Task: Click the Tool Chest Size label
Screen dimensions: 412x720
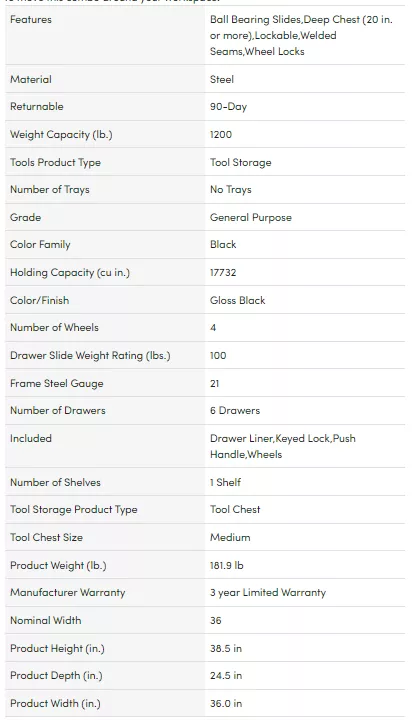Action: click(46, 537)
